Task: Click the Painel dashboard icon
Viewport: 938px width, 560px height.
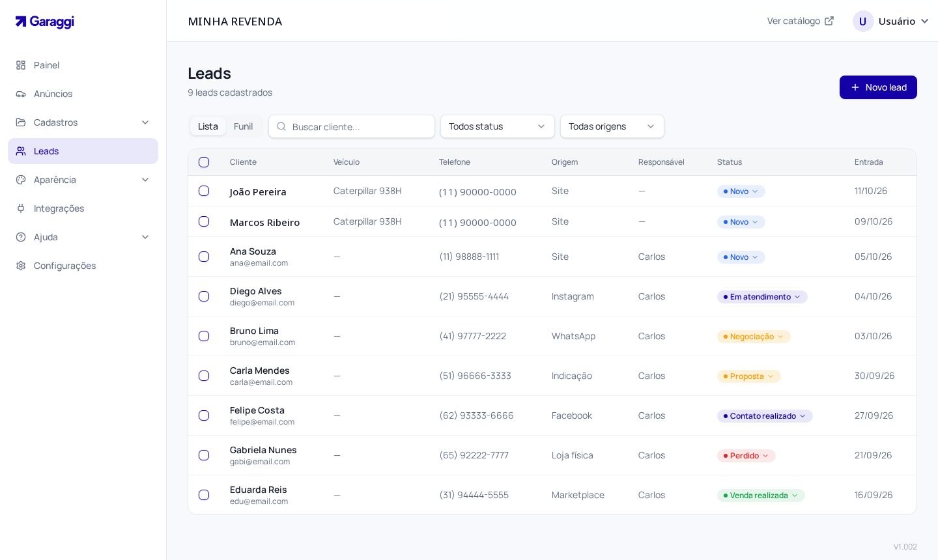Action: point(21,65)
